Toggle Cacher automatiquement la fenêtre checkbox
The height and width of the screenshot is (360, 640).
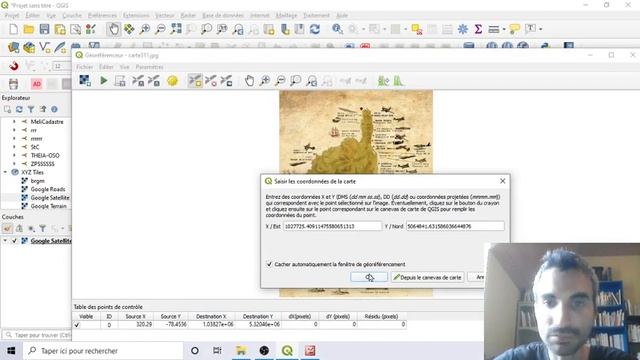point(269,264)
